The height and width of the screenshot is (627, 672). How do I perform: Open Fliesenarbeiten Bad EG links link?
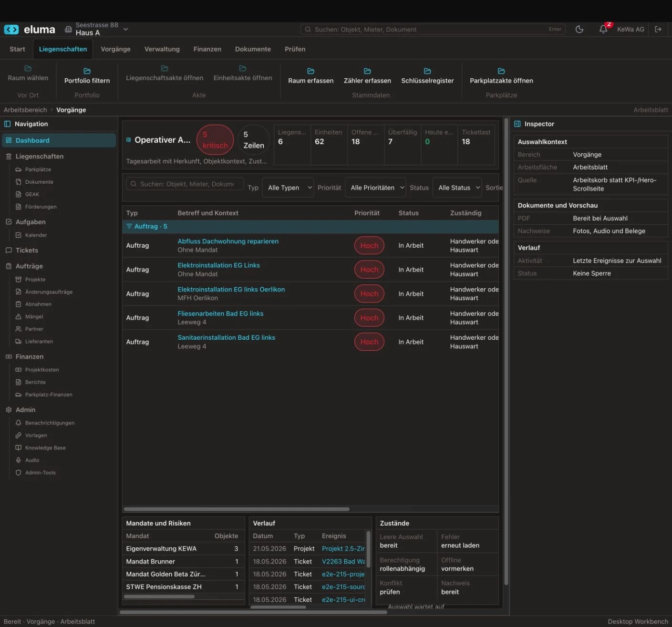pyautogui.click(x=220, y=313)
